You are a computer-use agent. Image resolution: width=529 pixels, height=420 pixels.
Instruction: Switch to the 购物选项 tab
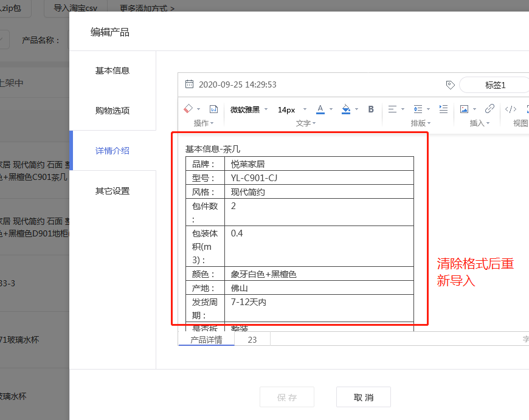click(112, 111)
